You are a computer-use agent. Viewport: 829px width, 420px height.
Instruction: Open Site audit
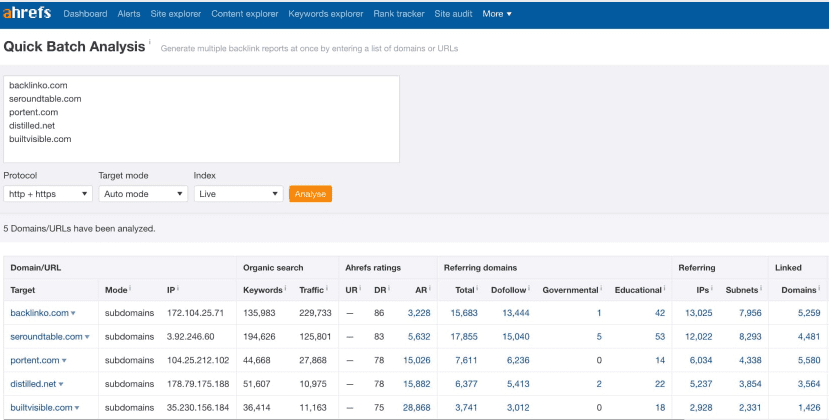pos(453,14)
